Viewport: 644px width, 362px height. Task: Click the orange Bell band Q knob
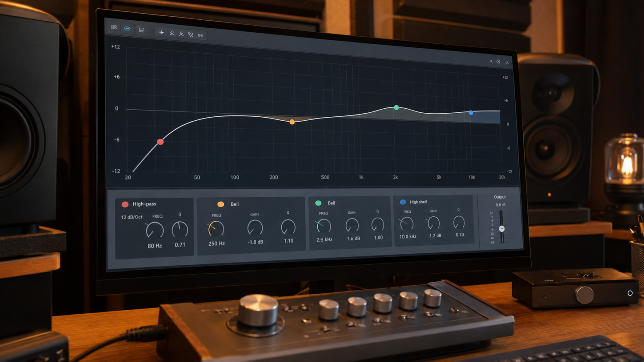(x=288, y=227)
